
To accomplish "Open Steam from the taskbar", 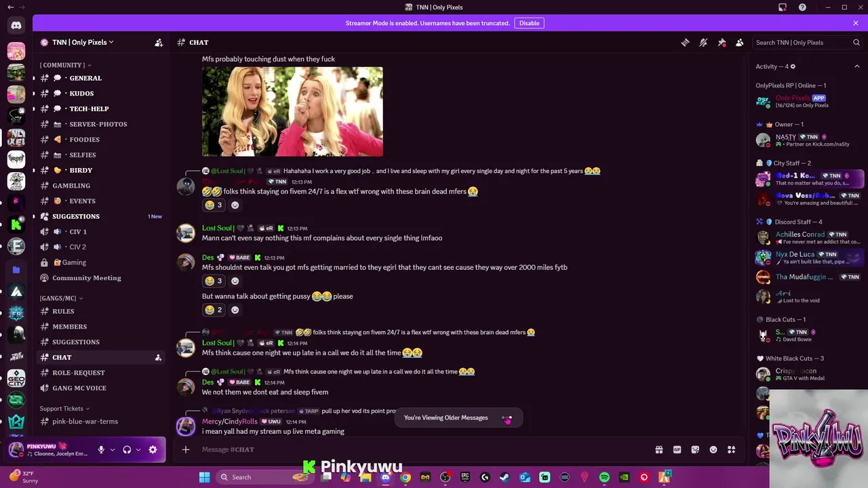I will coord(505,477).
